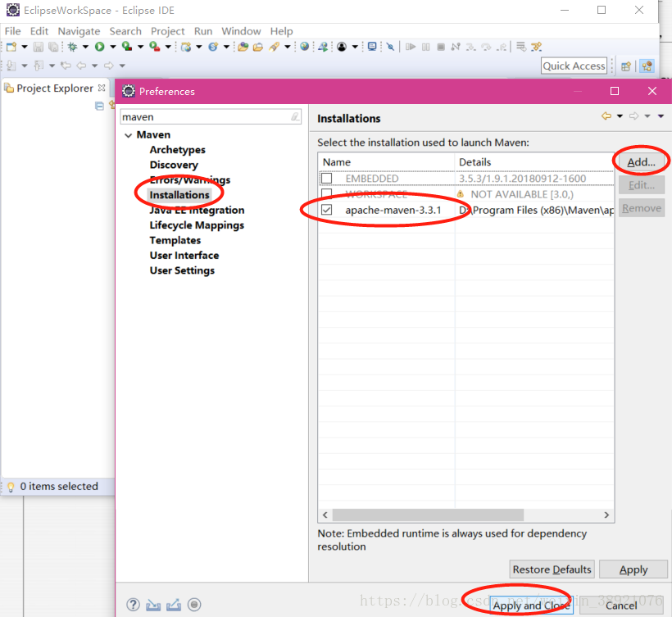Collapse the Maven tree node
Viewport: 672px width, 617px height.
click(x=128, y=135)
